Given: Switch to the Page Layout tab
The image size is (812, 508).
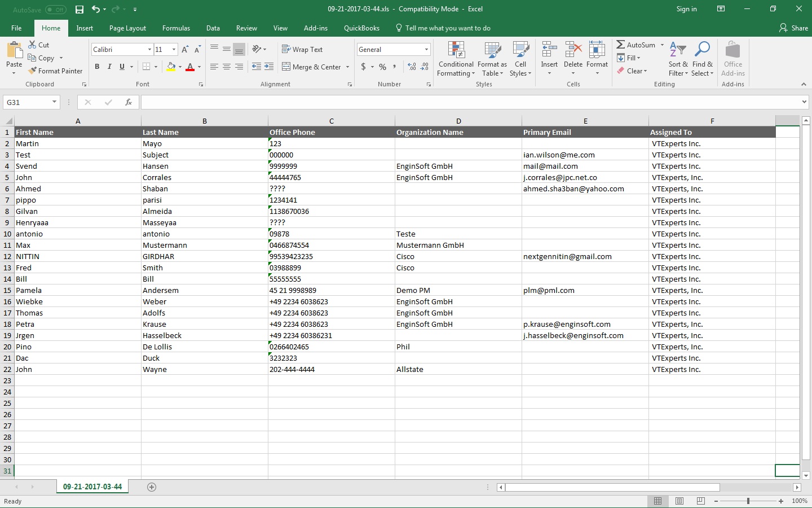Looking at the screenshot, I should (127, 28).
